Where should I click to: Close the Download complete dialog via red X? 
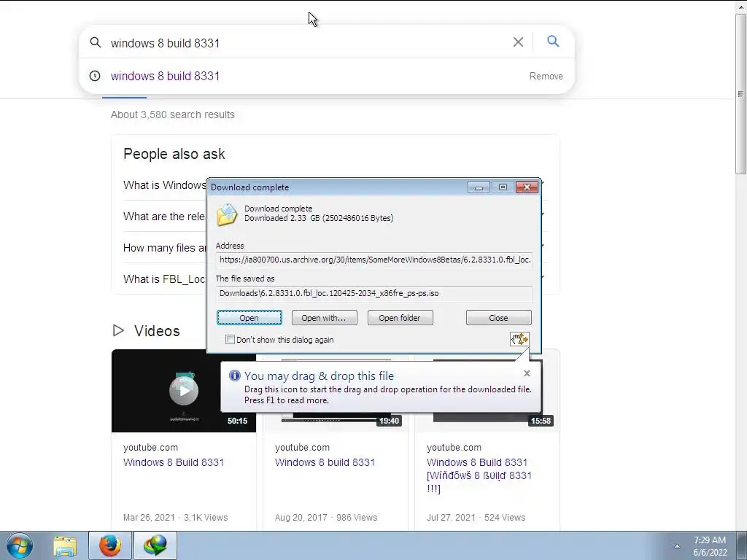[527, 187]
